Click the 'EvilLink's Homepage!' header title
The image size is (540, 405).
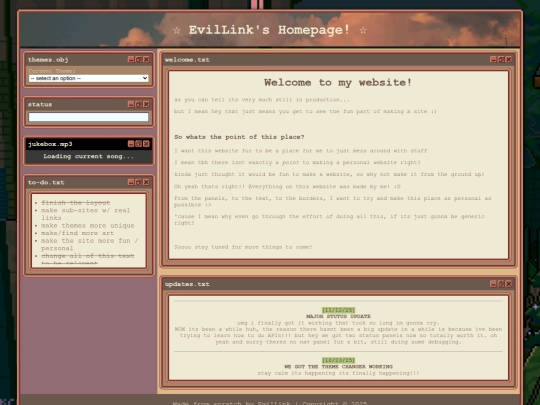[x=269, y=30]
